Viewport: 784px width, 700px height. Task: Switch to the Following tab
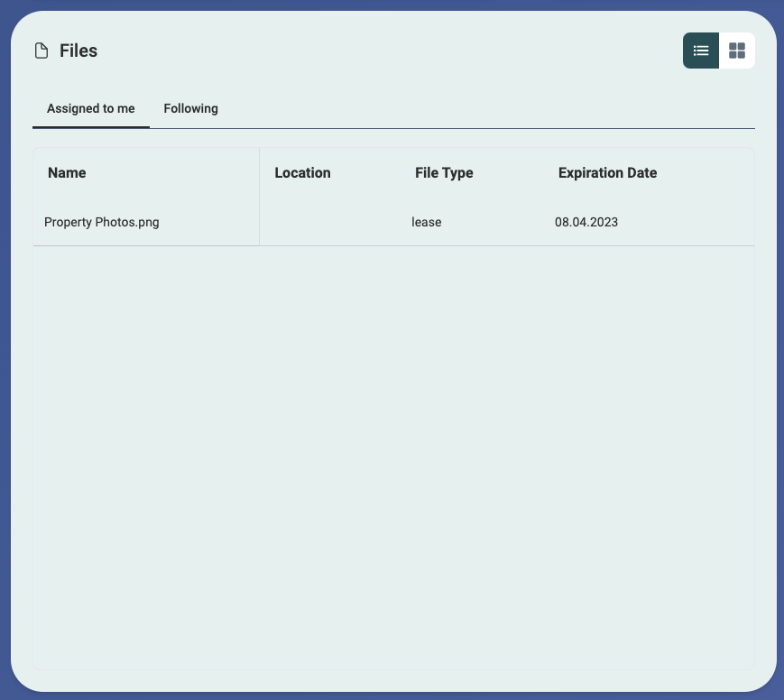[x=190, y=108]
